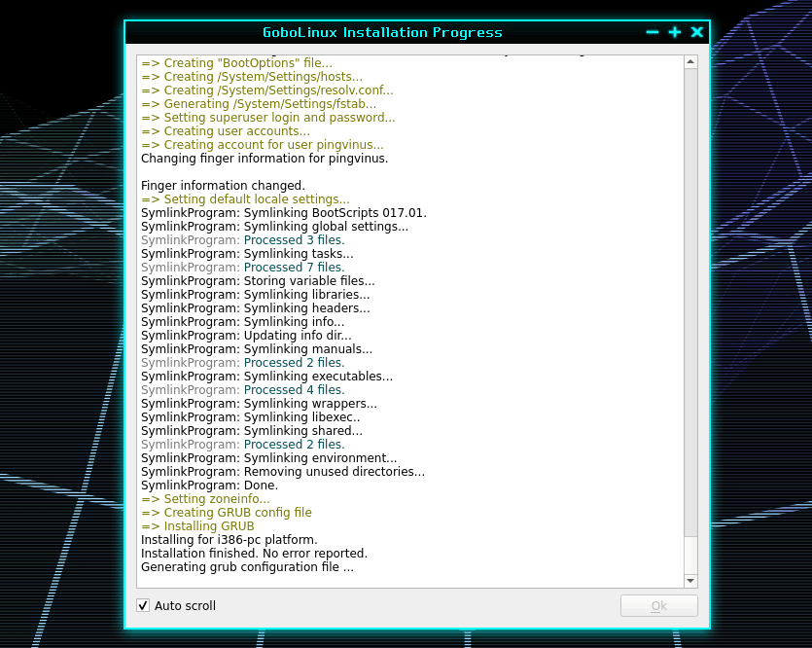Click the Updating info dir line
This screenshot has height=648, width=812.
pos(246,336)
